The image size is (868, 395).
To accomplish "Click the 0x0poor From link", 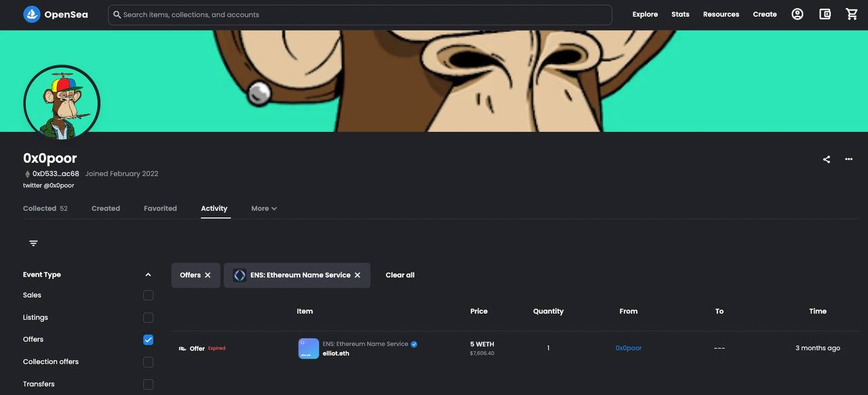I will pyautogui.click(x=629, y=348).
